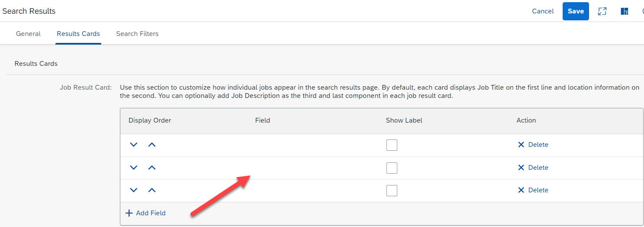
Task: Add Field to job result card
Action: click(x=145, y=213)
